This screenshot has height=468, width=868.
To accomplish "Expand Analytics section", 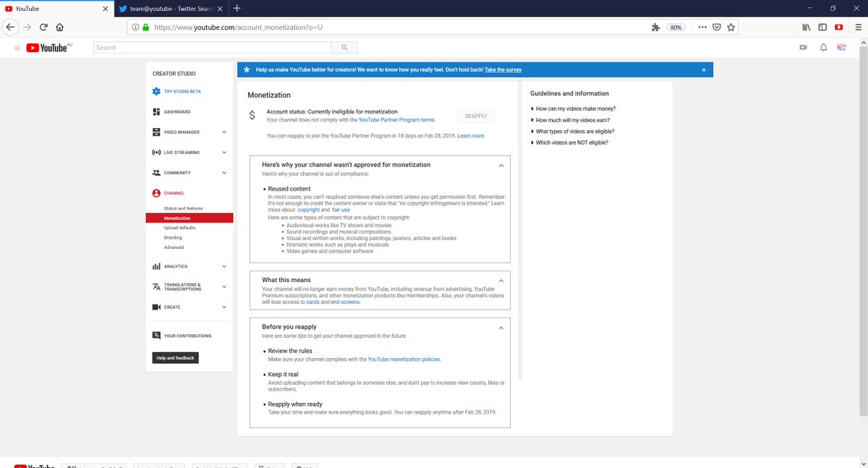I will click(224, 266).
